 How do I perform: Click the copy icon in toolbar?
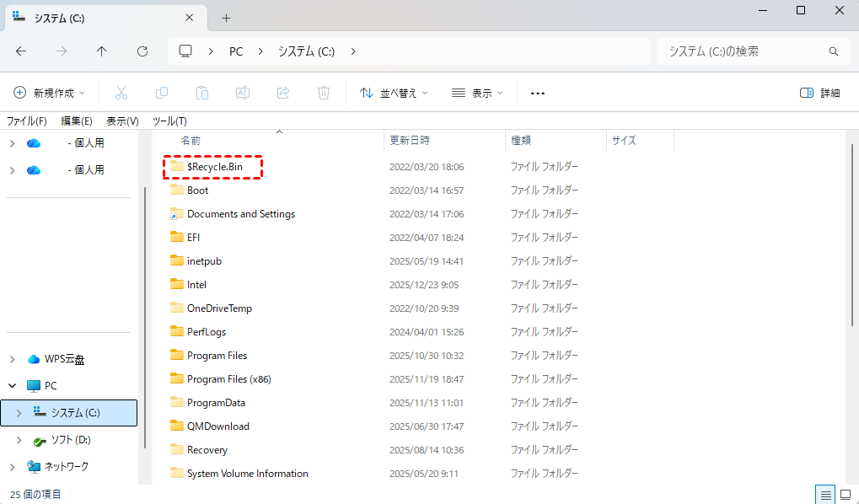(162, 93)
